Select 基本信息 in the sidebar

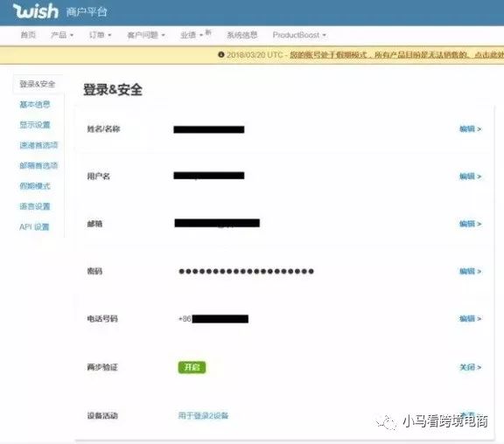(x=35, y=104)
